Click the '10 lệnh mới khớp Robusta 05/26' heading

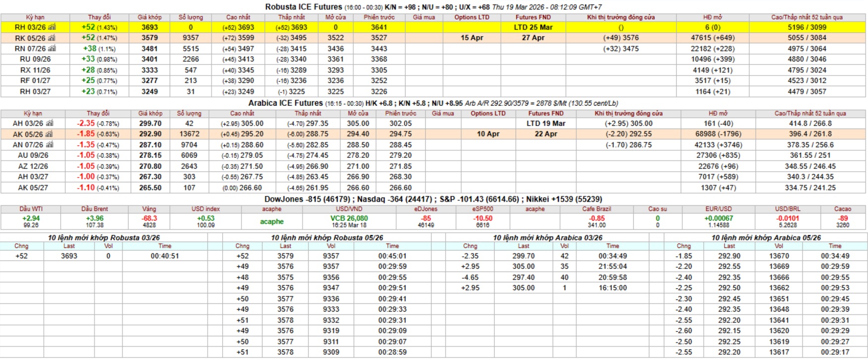point(327,238)
